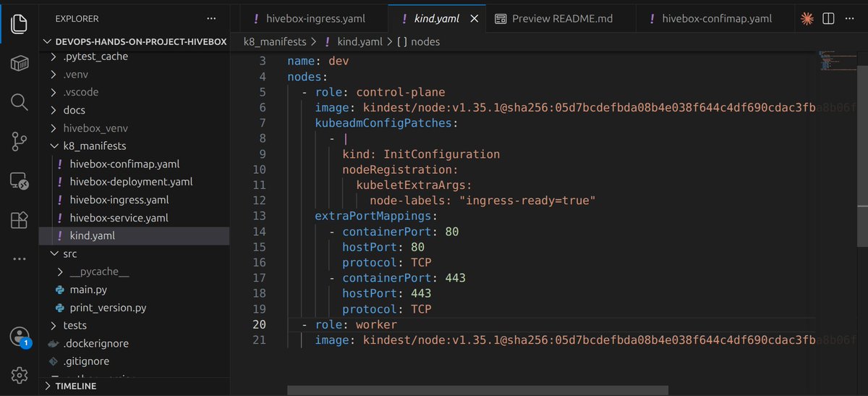868x396 pixels.
Task: Show additional views via activity bar ellipsis
Action: [20, 258]
